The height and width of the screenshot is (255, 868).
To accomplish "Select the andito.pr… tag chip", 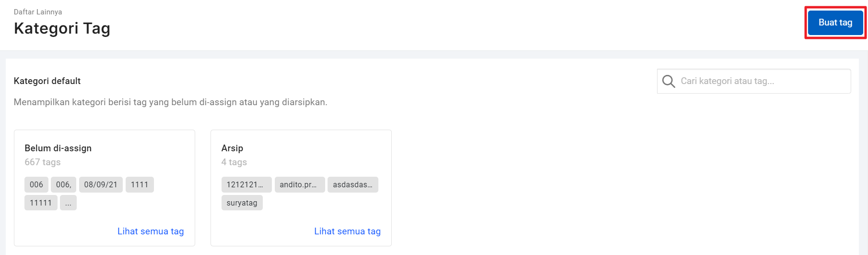I will coord(300,185).
